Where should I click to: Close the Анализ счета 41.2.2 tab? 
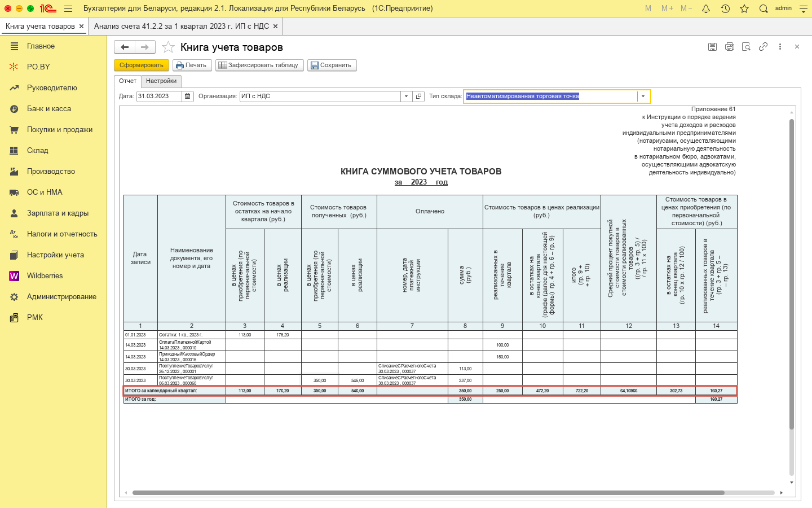tap(275, 27)
